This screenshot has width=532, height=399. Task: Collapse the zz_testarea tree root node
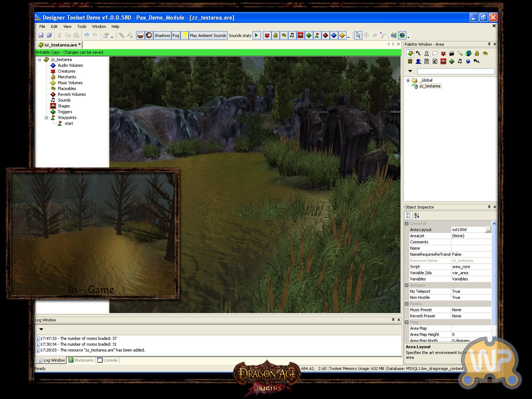pyautogui.click(x=39, y=59)
